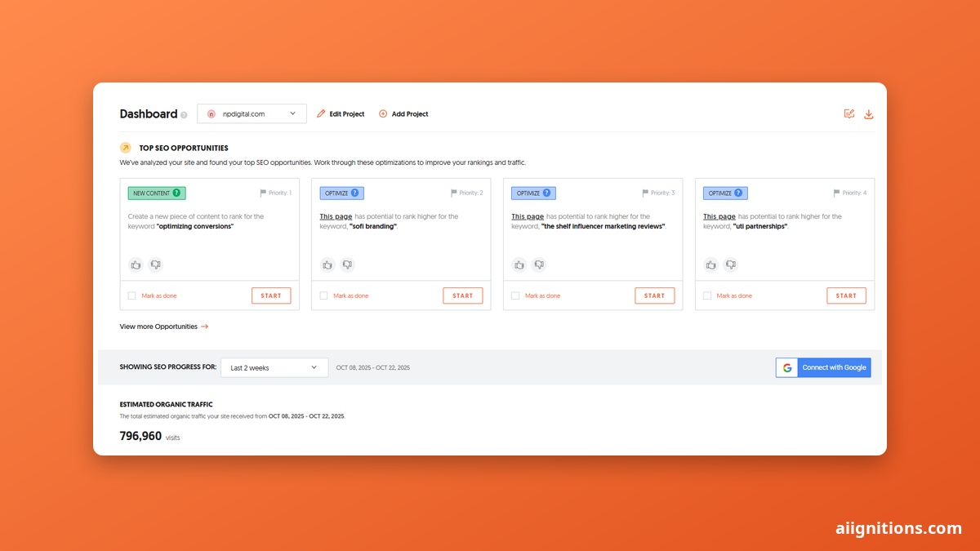980x551 pixels.
Task: Click the Google logo icon
Action: tap(787, 367)
